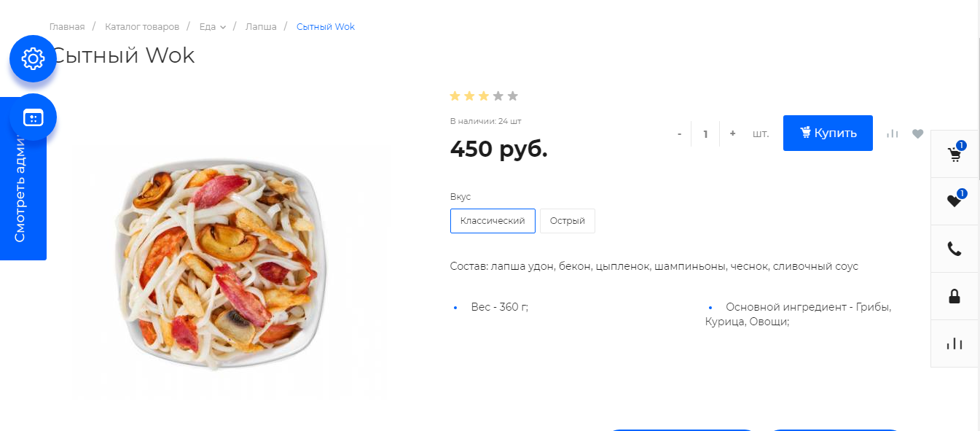Open the comparison chart sidebar icon
This screenshot has height=431, width=980.
point(954,343)
